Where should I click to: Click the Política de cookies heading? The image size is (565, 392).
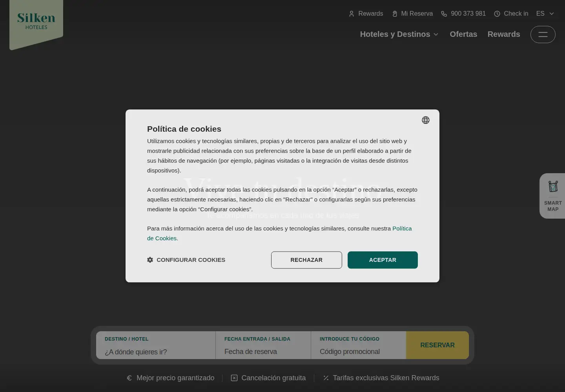[184, 129]
